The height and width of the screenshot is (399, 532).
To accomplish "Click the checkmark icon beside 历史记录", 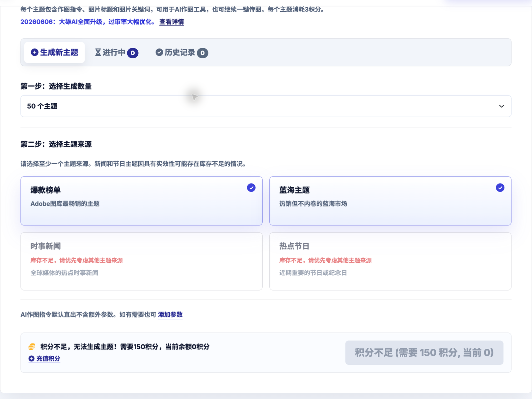I will 159,52.
